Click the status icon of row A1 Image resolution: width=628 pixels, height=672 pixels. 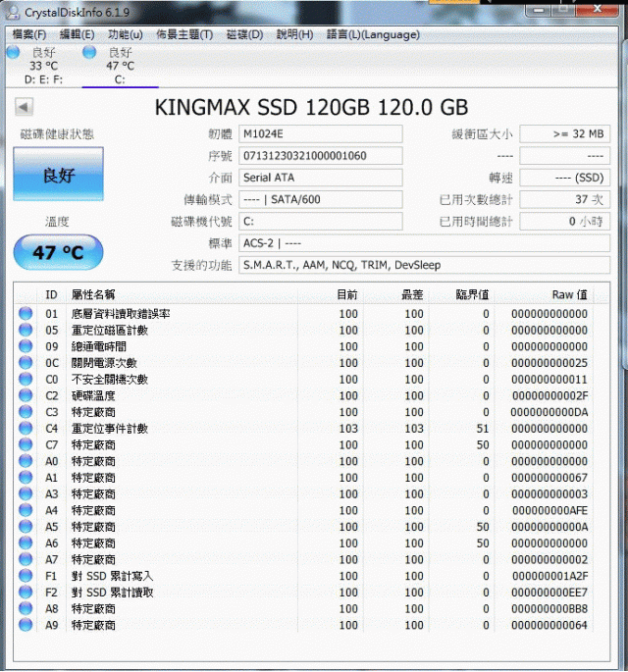tap(26, 477)
